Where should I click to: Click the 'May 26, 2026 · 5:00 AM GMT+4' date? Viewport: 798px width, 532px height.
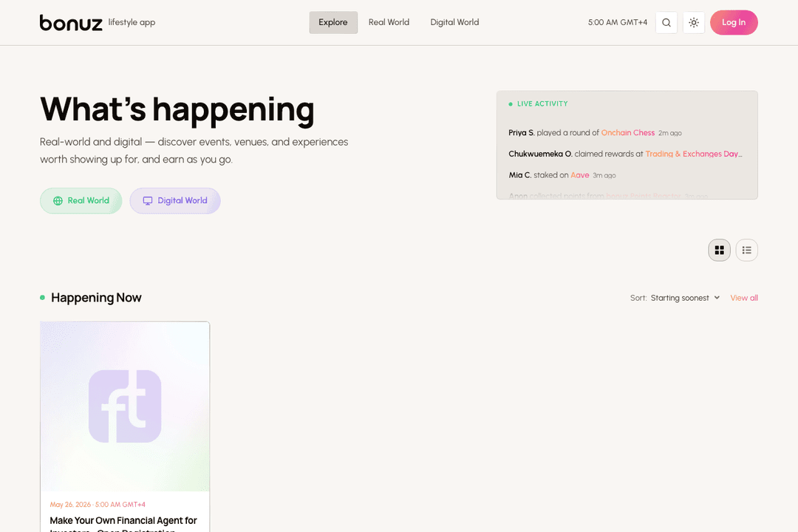(x=98, y=505)
